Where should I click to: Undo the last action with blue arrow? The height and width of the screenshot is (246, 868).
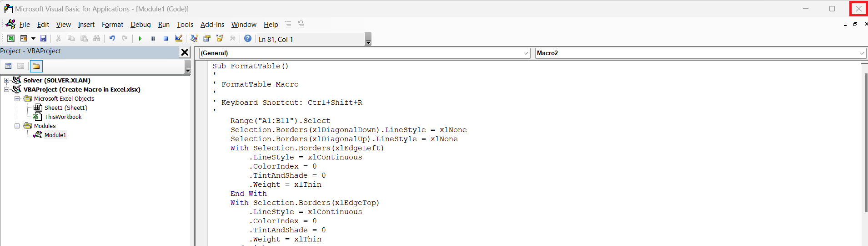click(x=112, y=39)
